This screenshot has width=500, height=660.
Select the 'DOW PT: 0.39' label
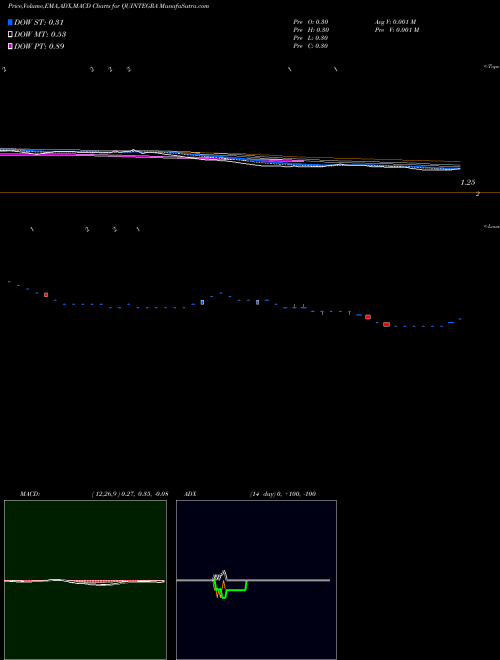coord(39,46)
